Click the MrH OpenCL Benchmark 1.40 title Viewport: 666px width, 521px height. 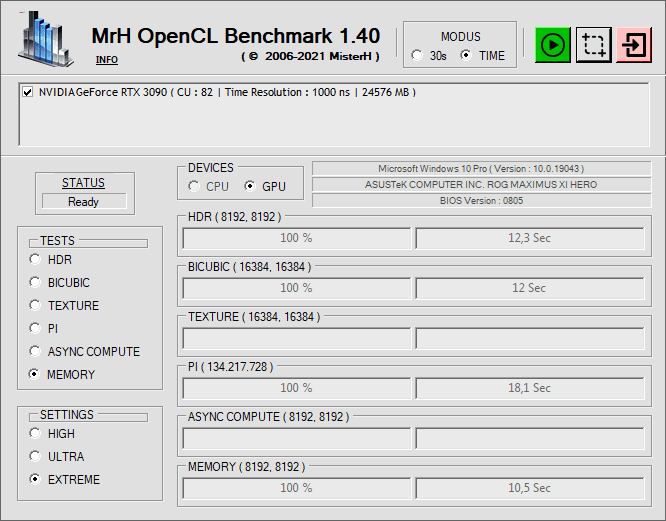[x=236, y=36]
